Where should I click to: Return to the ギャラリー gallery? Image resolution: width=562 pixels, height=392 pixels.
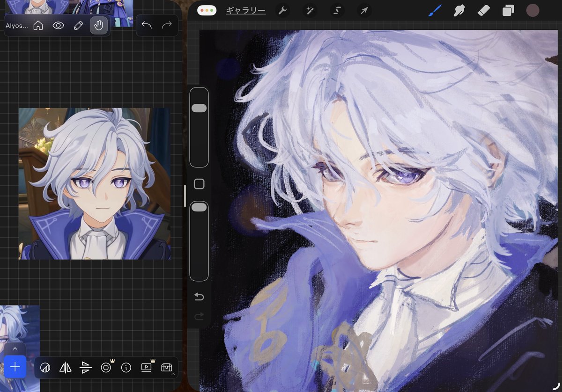pyautogui.click(x=245, y=10)
